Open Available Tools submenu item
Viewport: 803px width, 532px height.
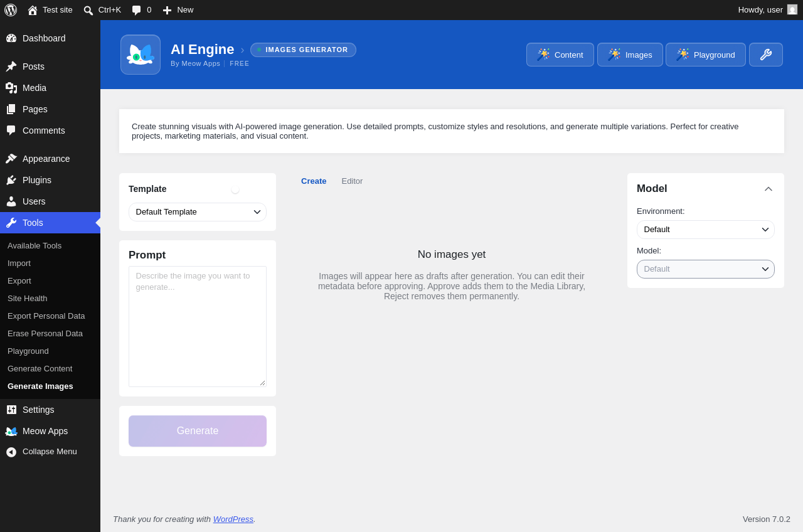(35, 246)
